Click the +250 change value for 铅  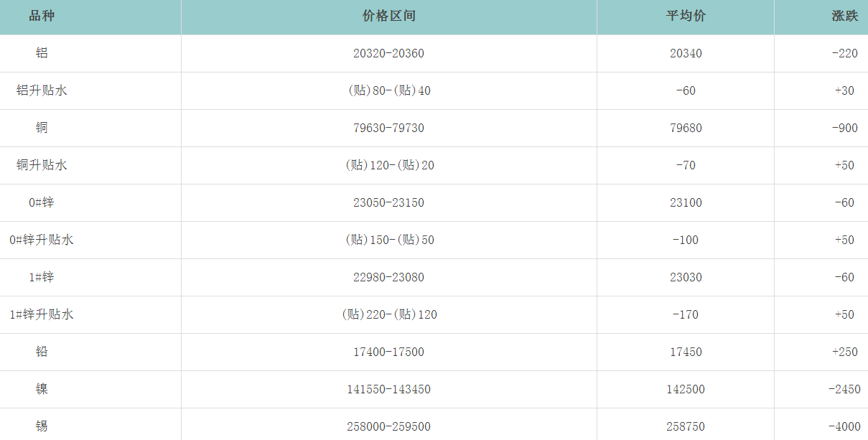tap(844, 352)
